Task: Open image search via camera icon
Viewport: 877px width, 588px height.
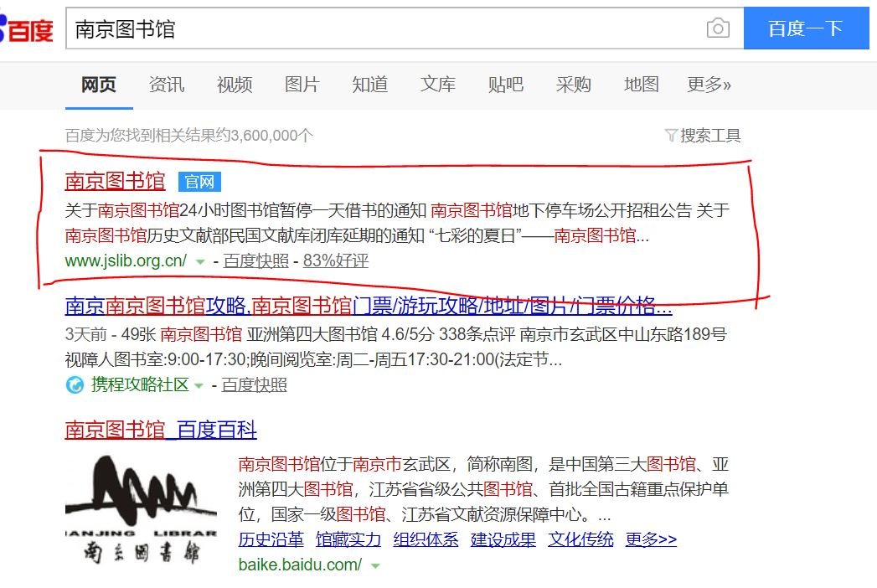Action: coord(717,28)
